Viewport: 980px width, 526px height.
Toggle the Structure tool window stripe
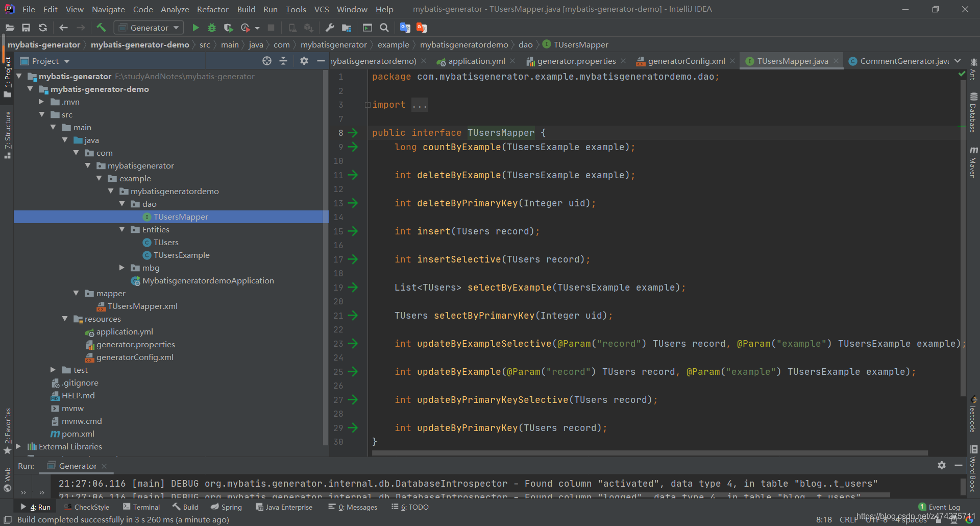(8, 134)
